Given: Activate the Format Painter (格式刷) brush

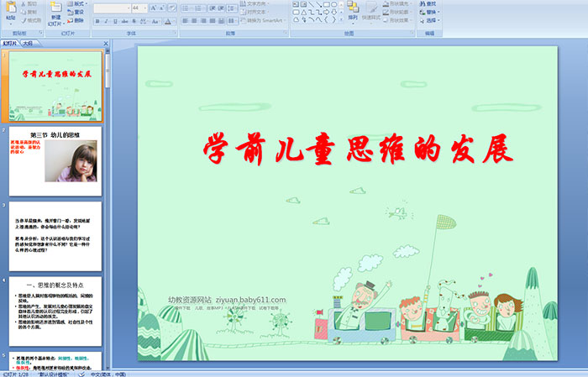Looking at the screenshot, I should click(24, 20).
